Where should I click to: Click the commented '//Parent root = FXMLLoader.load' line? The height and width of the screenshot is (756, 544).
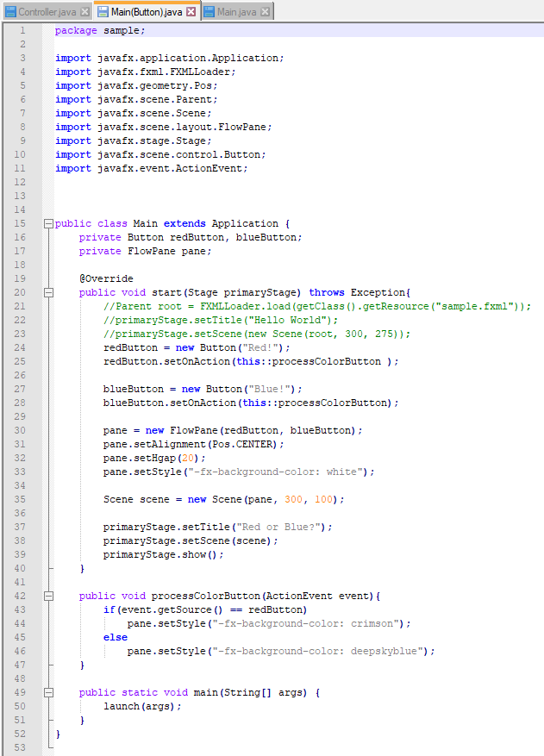tap(317, 307)
